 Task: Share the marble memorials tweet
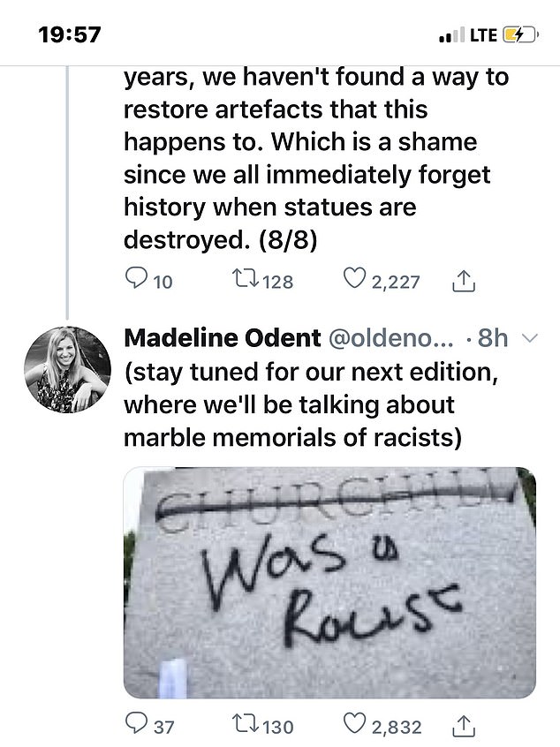464,727
